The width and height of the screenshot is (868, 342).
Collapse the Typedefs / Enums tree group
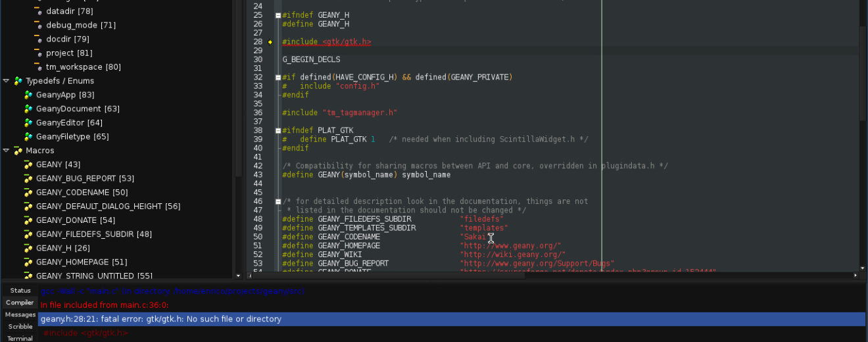tap(6, 81)
